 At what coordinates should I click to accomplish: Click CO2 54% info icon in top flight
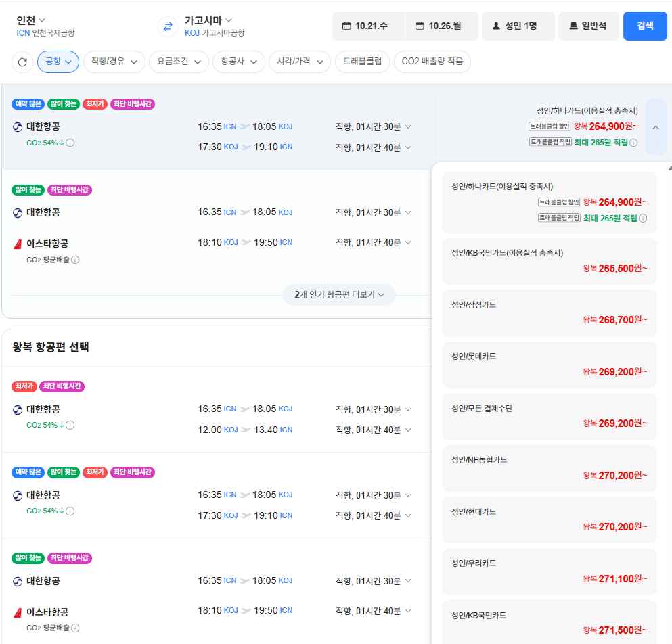pos(70,143)
